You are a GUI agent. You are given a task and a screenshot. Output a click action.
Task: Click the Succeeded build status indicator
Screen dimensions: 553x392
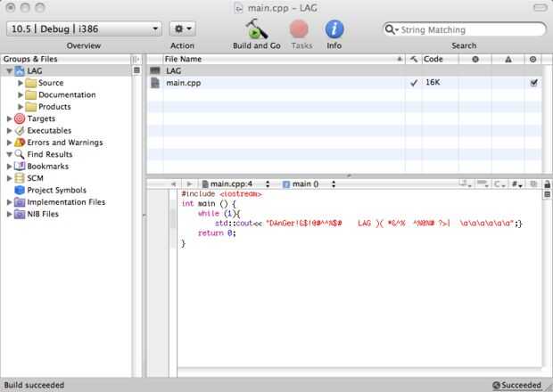pos(516,385)
